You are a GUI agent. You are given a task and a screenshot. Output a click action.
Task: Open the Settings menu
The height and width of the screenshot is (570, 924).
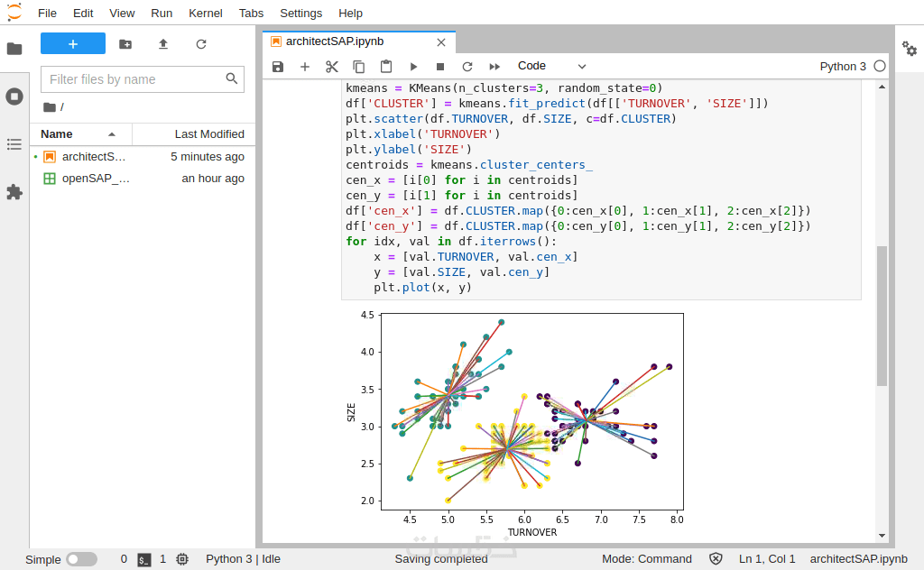point(301,13)
